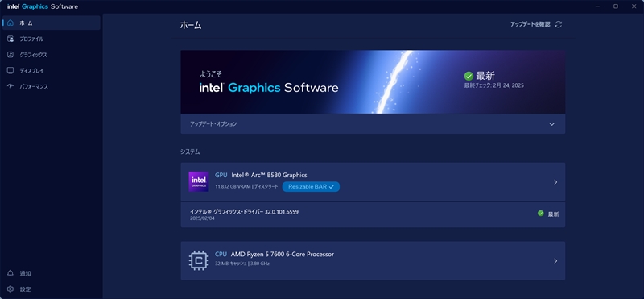Image resolution: width=644 pixels, height=299 pixels.
Task: Open the ディスプレイ monitor icon
Action: click(10, 71)
